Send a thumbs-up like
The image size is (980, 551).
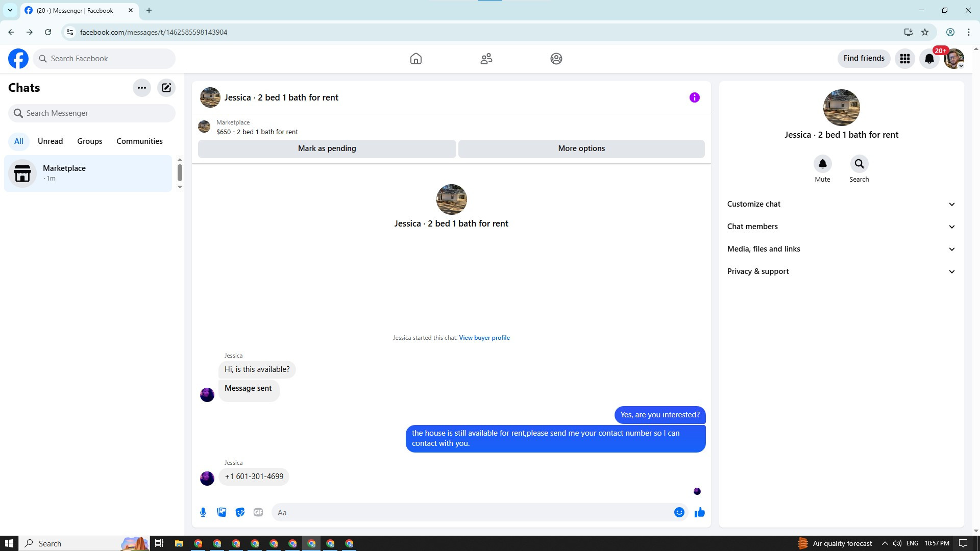(699, 512)
